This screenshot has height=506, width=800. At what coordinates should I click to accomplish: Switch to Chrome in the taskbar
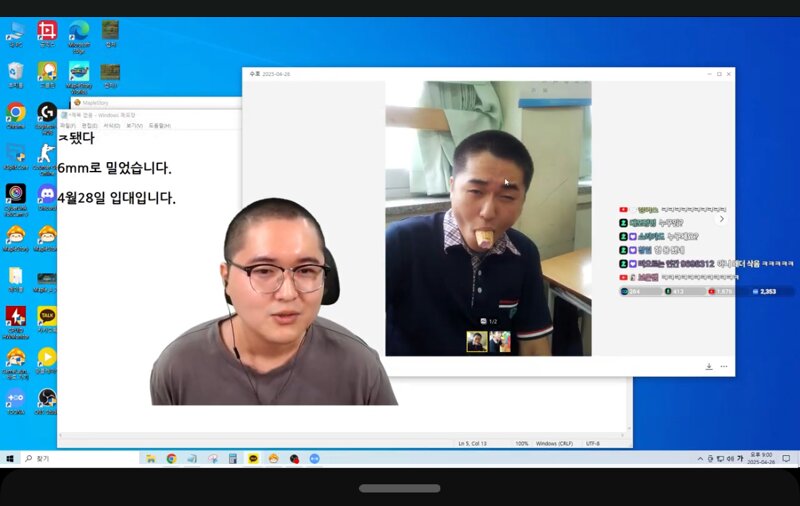click(x=171, y=459)
